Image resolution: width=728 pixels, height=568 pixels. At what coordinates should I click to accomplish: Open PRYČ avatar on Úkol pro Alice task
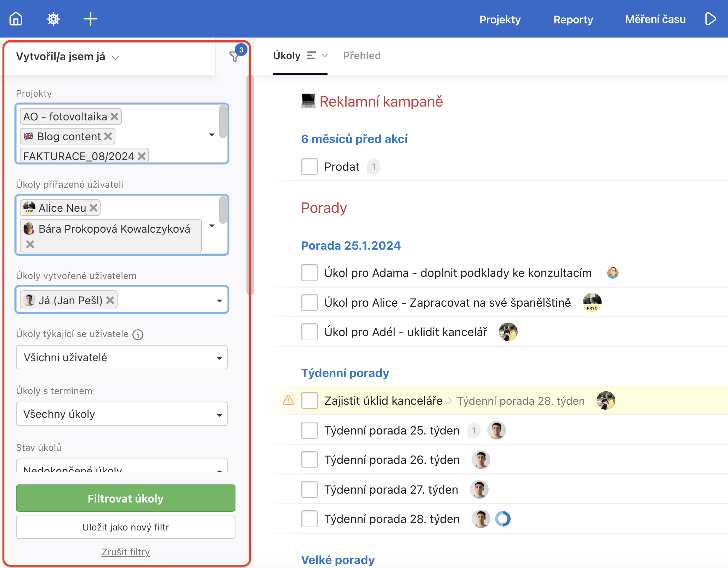coord(592,302)
